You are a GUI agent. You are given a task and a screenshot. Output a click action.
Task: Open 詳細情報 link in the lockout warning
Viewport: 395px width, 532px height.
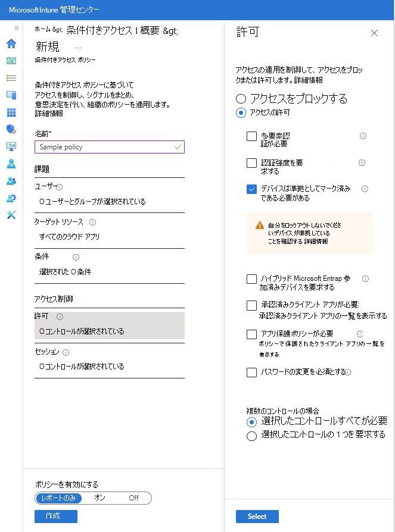[x=316, y=241]
